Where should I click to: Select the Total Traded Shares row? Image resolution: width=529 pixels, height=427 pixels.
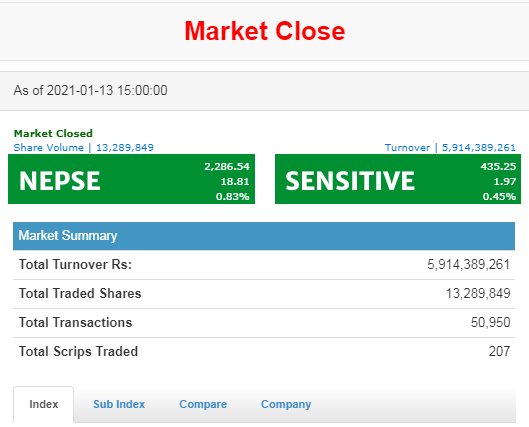pyautogui.click(x=264, y=293)
